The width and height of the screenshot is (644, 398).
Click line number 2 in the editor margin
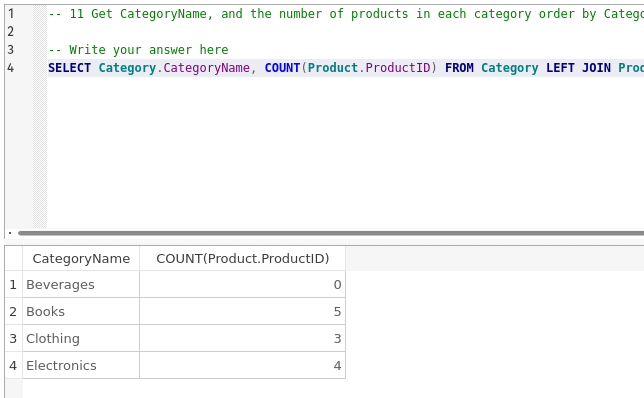11,32
